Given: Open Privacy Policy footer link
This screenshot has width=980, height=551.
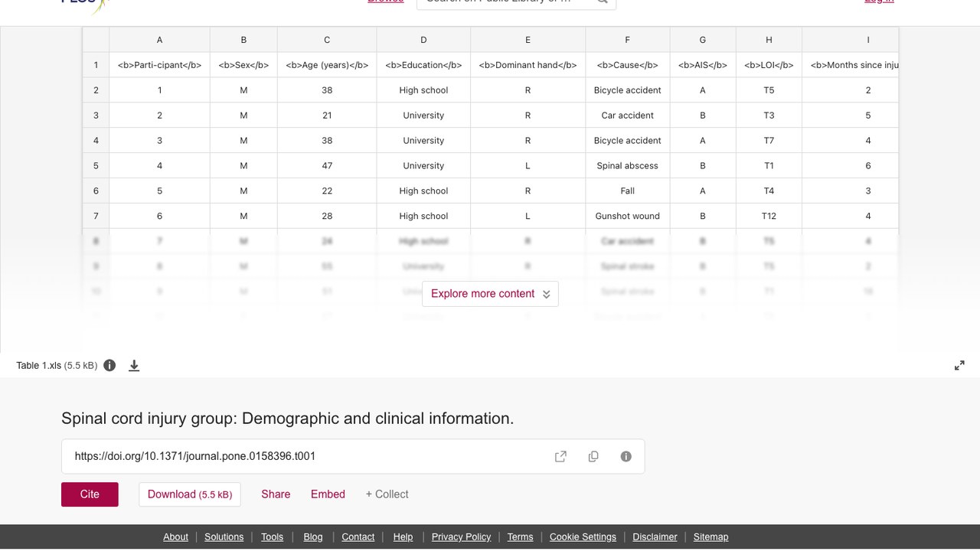Looking at the screenshot, I should click(461, 537).
